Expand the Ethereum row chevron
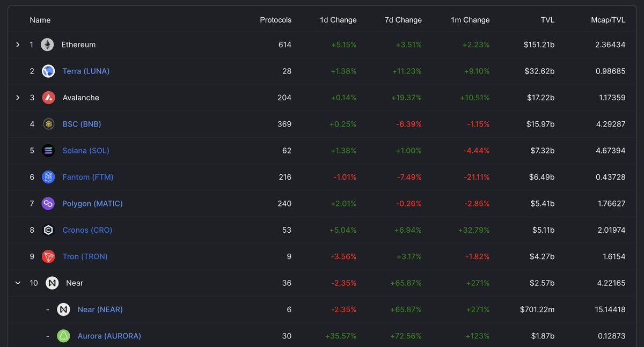 tap(18, 45)
